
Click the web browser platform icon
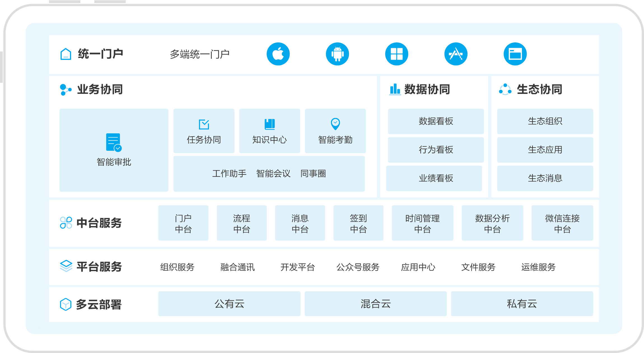tap(515, 54)
